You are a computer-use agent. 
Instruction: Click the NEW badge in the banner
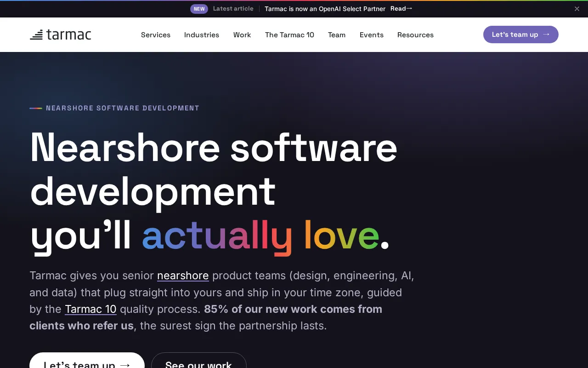click(x=199, y=9)
